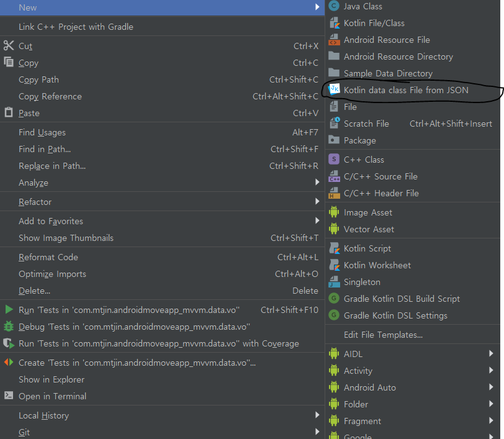The height and width of the screenshot is (439, 504).
Task: Open Edit File Templates… entry
Action: click(413, 335)
